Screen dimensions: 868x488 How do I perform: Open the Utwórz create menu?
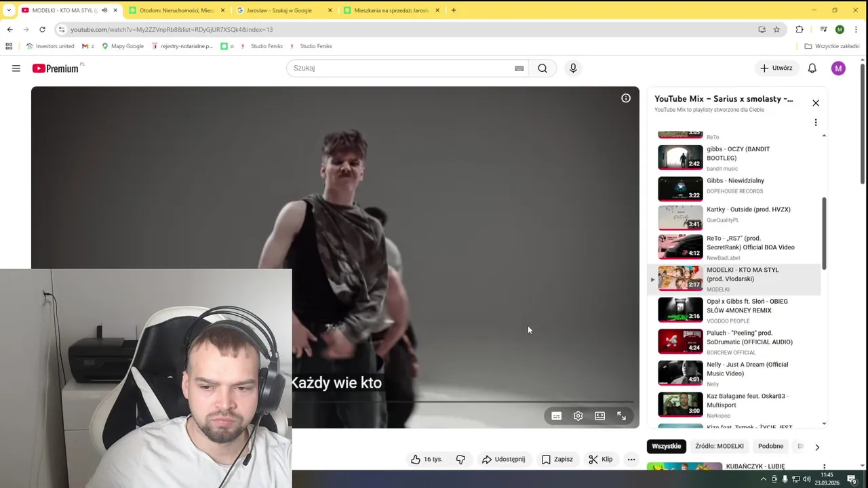point(776,68)
